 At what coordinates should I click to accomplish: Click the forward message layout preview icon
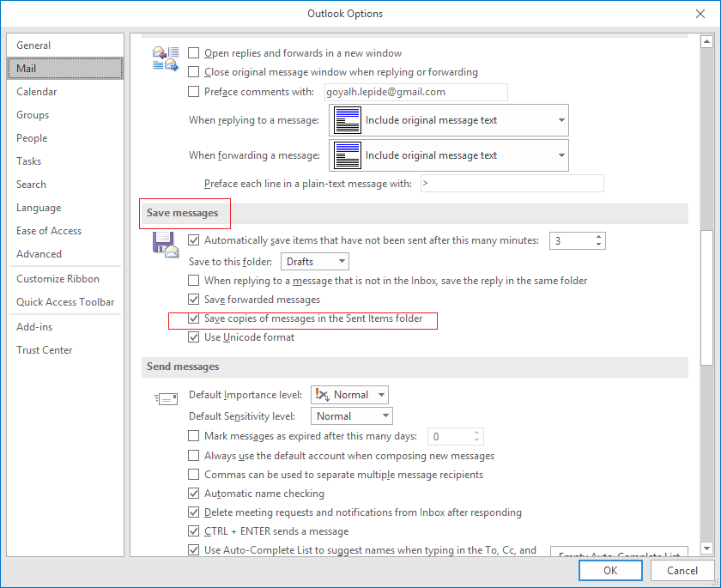[x=347, y=155]
